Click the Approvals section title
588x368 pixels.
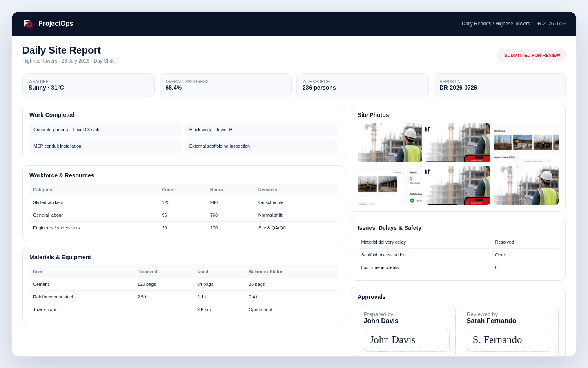[371, 297]
